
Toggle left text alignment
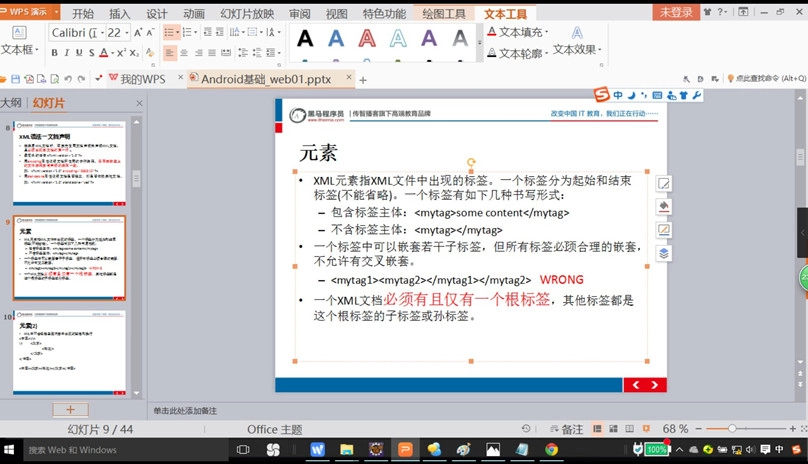(170, 53)
